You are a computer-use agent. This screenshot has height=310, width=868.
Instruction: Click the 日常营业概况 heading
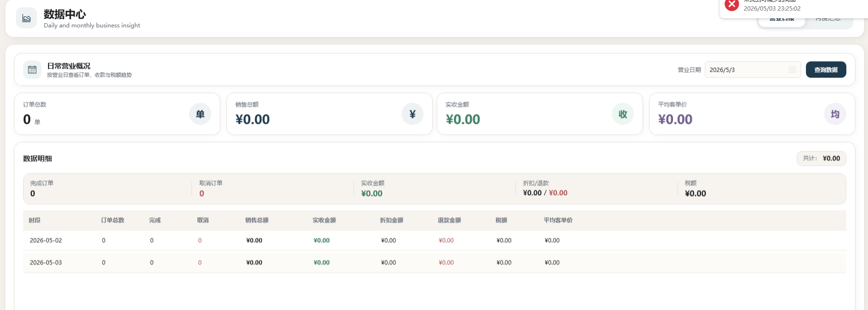[x=69, y=66]
